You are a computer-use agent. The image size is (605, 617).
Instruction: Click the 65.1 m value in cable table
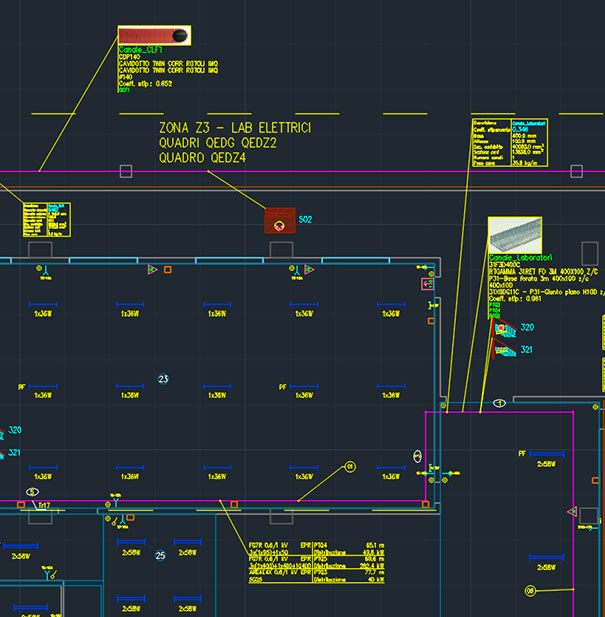click(375, 545)
